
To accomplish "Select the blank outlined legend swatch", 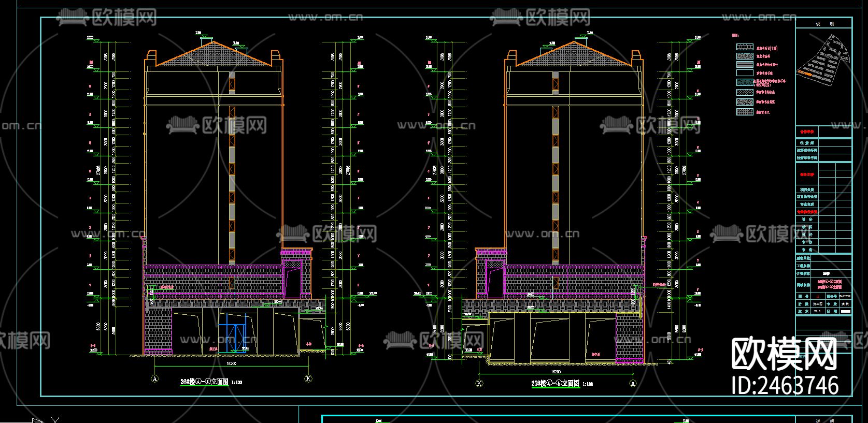I will pos(745,73).
